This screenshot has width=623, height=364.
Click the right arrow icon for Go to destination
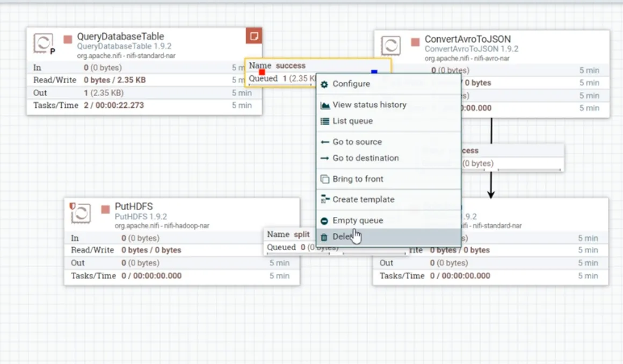coord(324,158)
